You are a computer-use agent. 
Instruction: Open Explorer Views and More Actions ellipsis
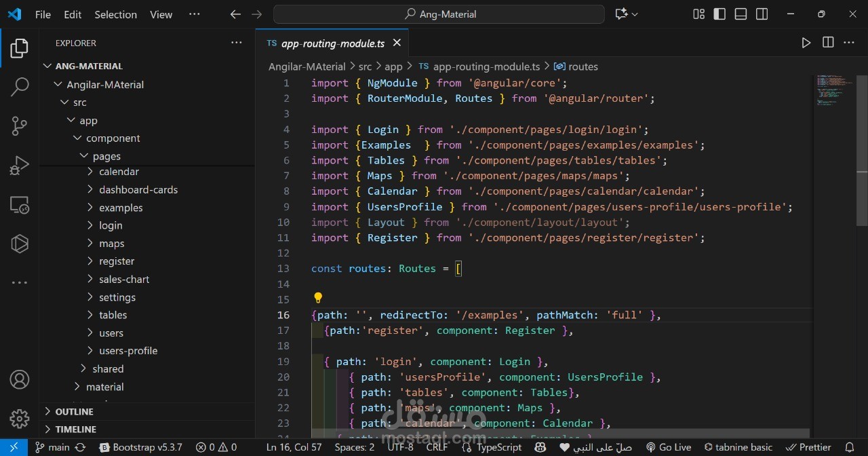pos(236,43)
